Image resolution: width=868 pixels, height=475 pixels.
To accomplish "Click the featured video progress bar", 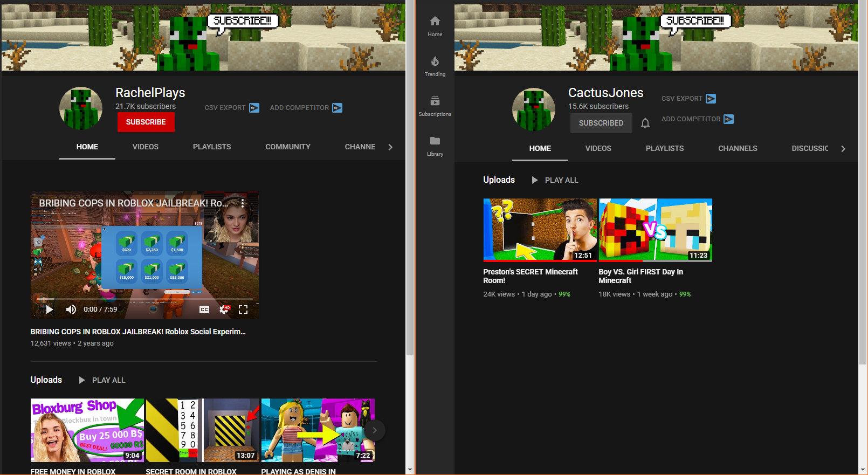I will 144,298.
